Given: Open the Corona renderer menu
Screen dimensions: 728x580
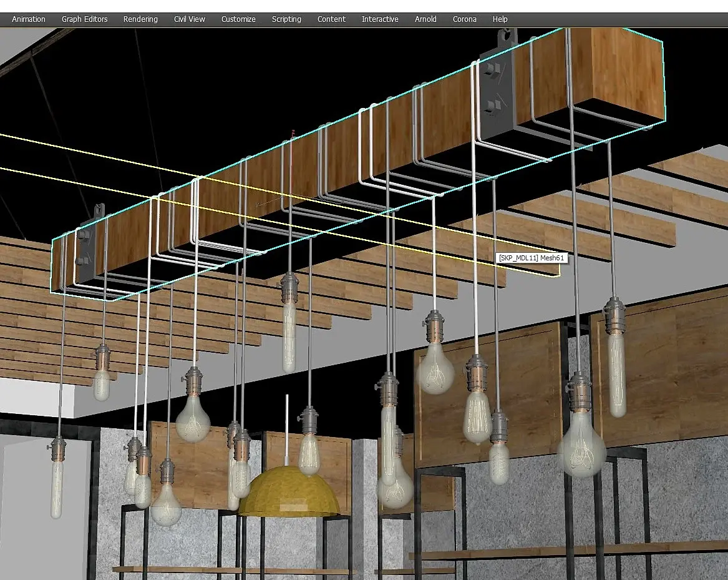Looking at the screenshot, I should (x=464, y=19).
